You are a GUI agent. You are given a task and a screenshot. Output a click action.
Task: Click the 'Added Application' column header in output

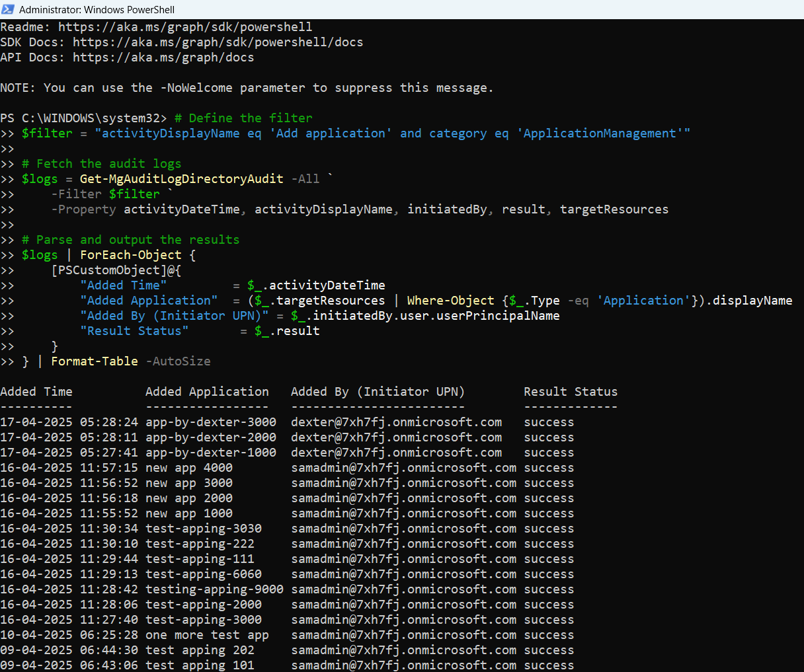[x=207, y=392]
